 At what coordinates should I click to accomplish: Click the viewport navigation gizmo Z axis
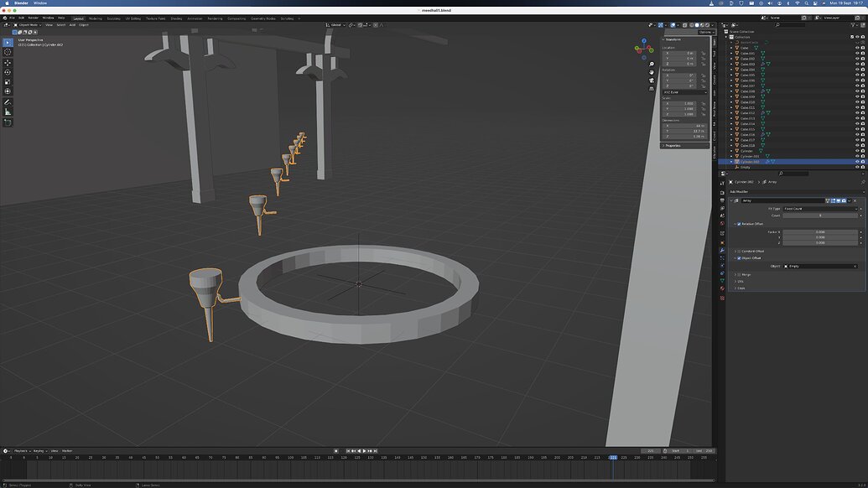click(x=644, y=41)
